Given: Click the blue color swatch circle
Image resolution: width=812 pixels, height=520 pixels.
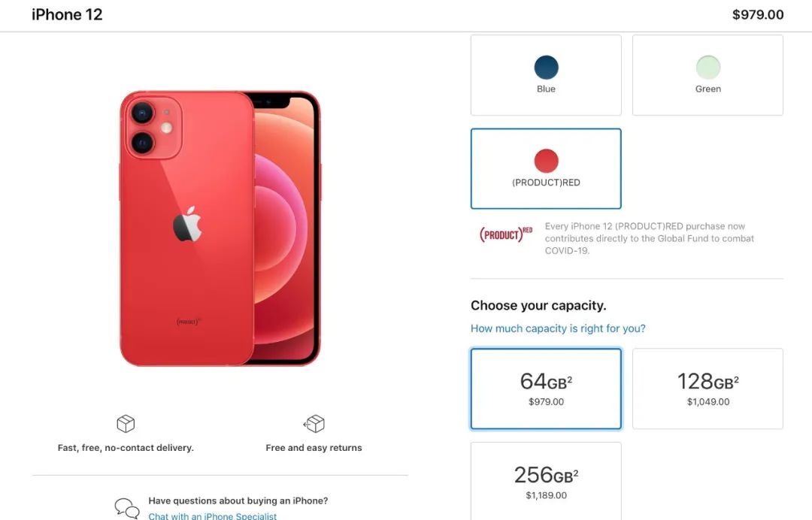Looking at the screenshot, I should (546, 68).
